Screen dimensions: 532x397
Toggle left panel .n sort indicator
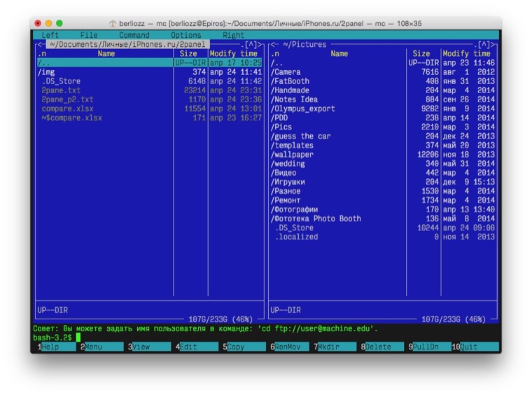[42, 54]
